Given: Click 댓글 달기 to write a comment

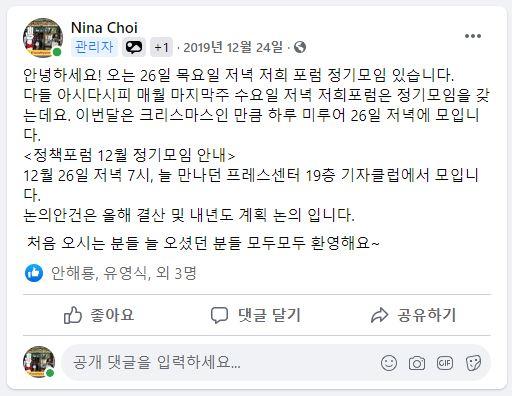Looking at the screenshot, I should click(256, 315).
